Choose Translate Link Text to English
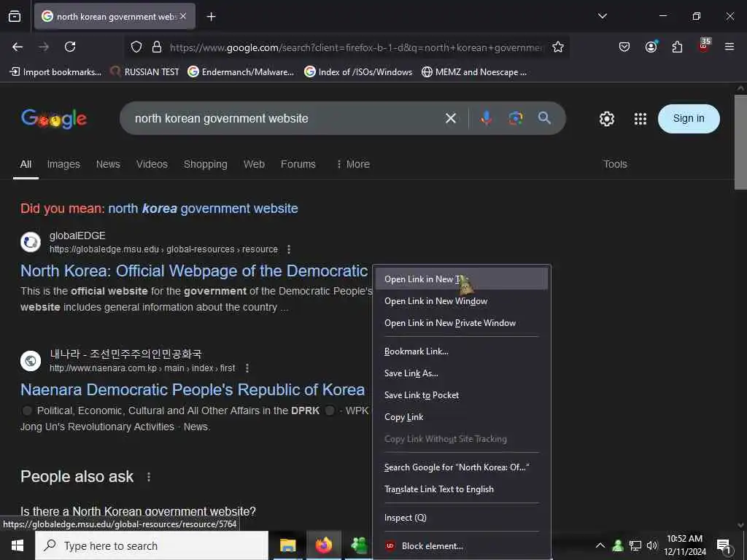Screen dimensions: 747x560 (461, 489)
